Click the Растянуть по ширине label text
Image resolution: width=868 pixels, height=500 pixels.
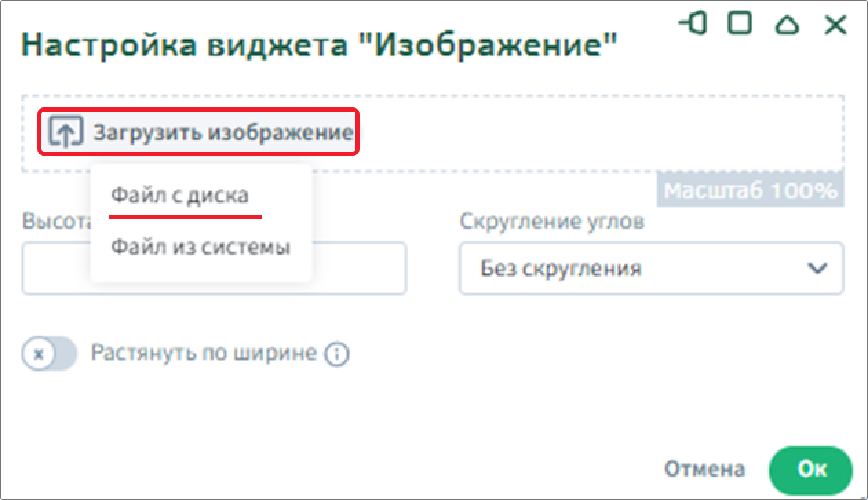pyautogui.click(x=204, y=353)
